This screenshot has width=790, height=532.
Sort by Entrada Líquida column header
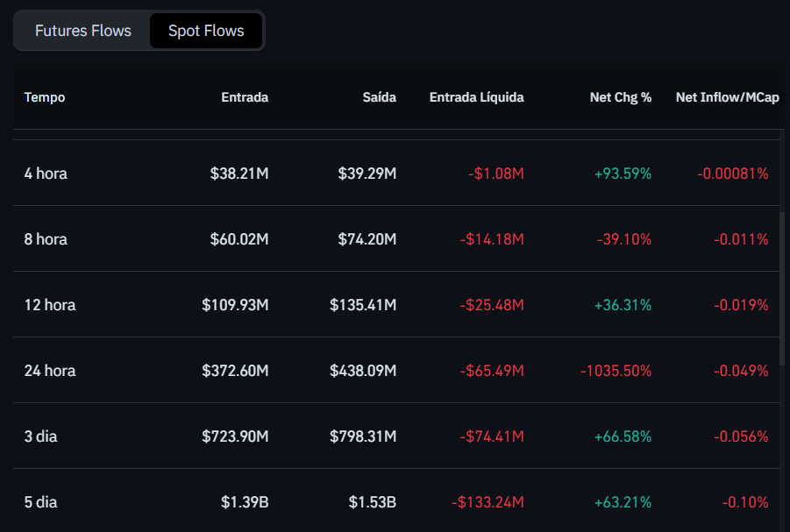click(476, 97)
